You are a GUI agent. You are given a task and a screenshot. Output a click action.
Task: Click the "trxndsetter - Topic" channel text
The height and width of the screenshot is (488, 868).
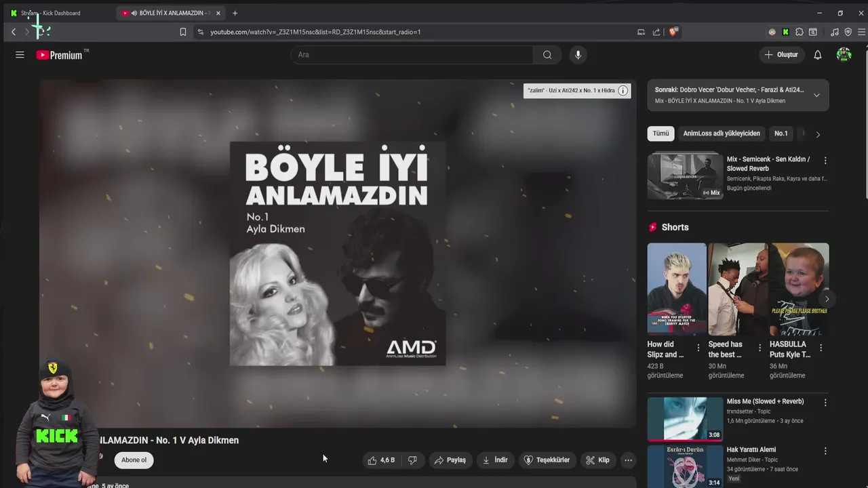coord(749,411)
